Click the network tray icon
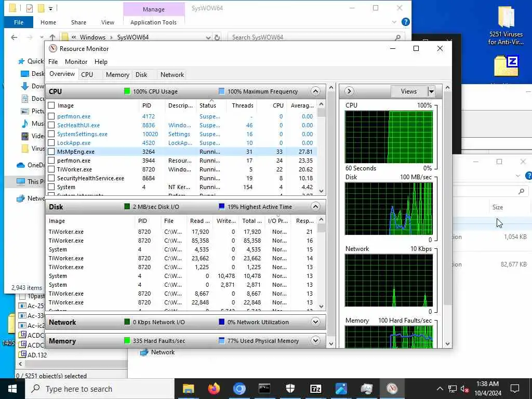 (453, 389)
